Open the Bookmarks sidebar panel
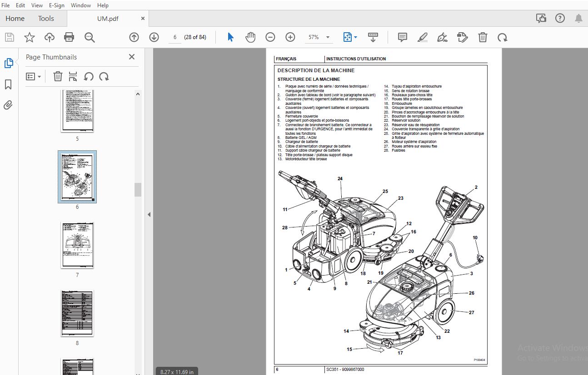The image size is (588, 375). 9,84
